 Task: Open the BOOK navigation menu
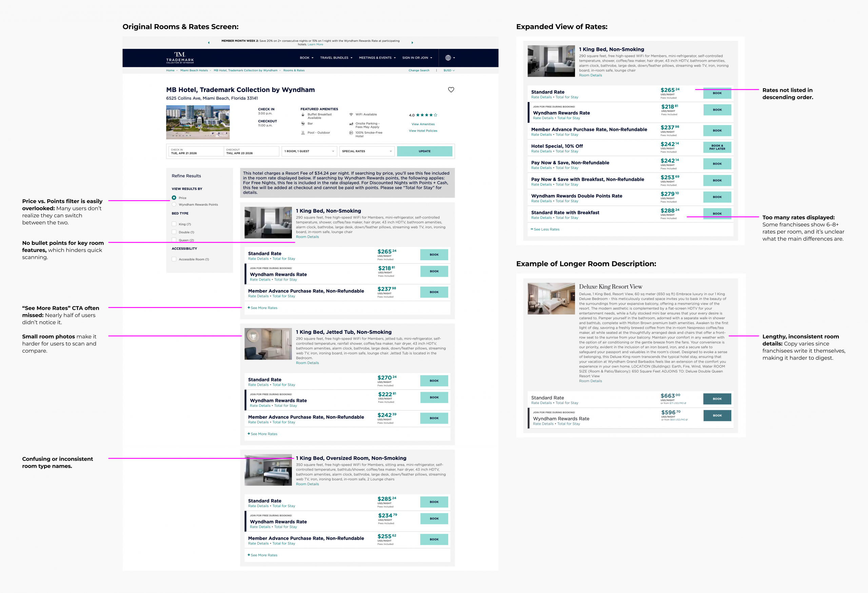(x=307, y=58)
